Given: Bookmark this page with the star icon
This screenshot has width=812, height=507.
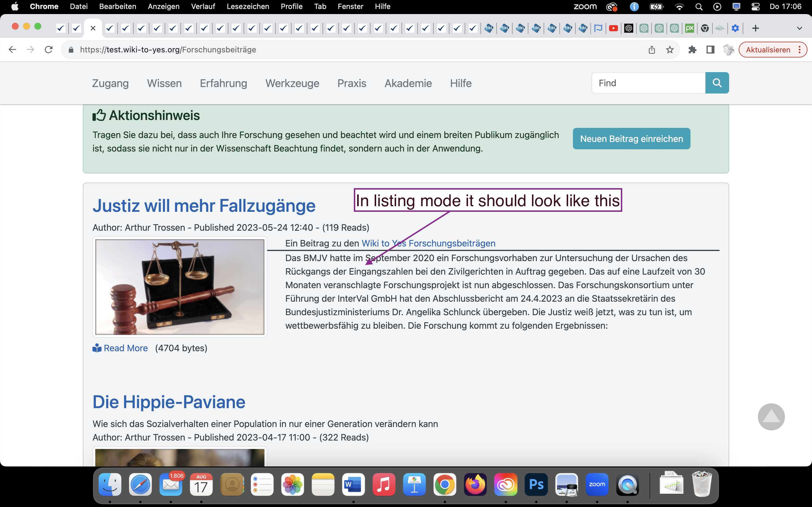Looking at the screenshot, I should (670, 50).
